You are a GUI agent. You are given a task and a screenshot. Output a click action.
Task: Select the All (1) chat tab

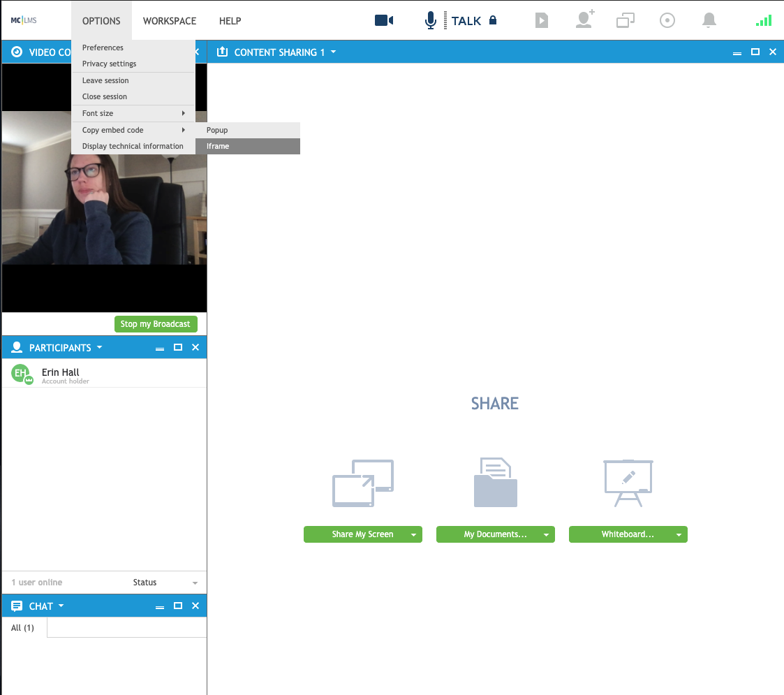(x=23, y=628)
